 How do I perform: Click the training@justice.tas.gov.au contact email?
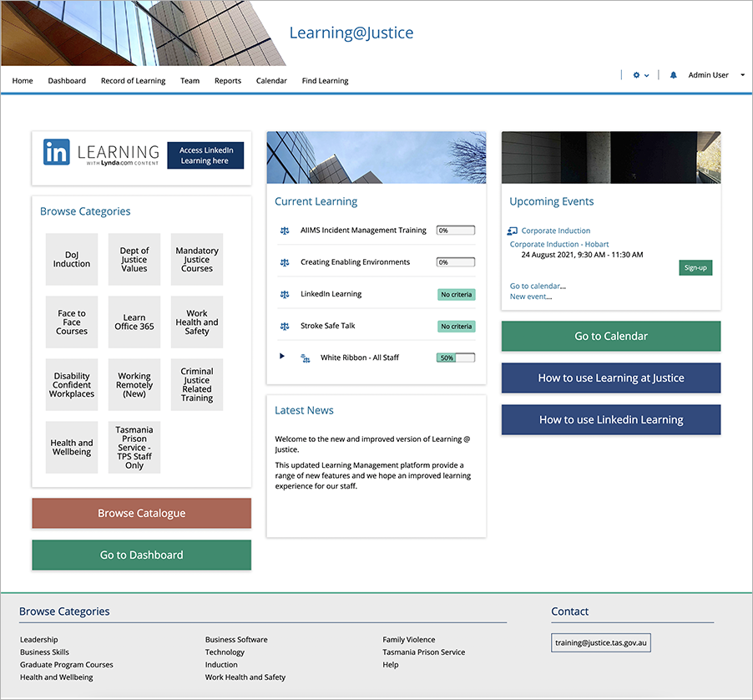(601, 643)
